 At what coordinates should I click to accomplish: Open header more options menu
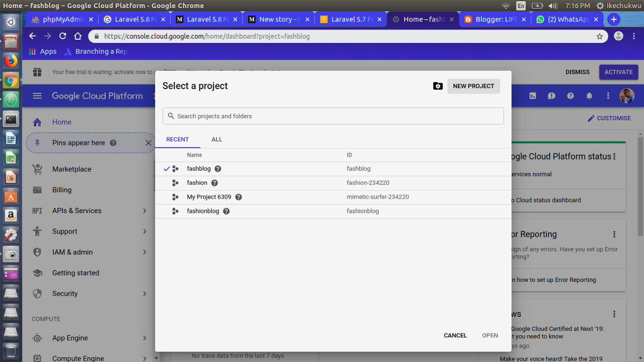coord(608,96)
